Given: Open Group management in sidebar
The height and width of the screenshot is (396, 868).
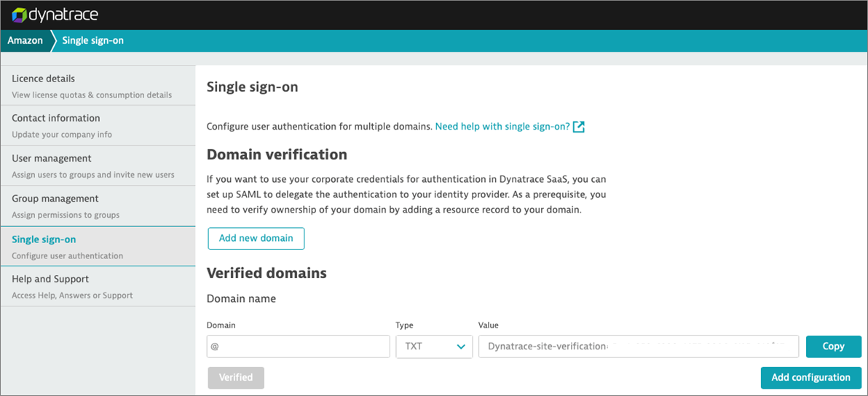Looking at the screenshot, I should [98, 206].
